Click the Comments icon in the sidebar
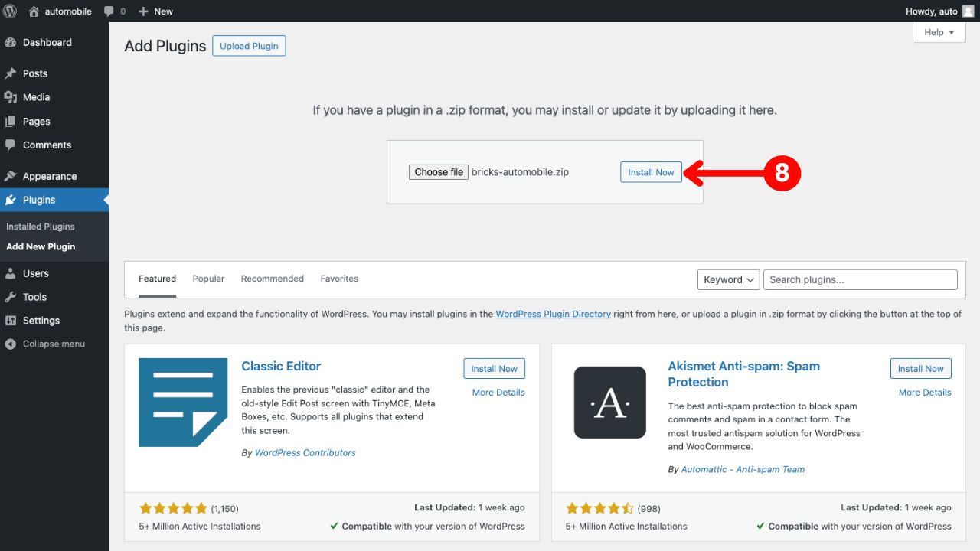This screenshot has height=551, width=980. (x=11, y=145)
